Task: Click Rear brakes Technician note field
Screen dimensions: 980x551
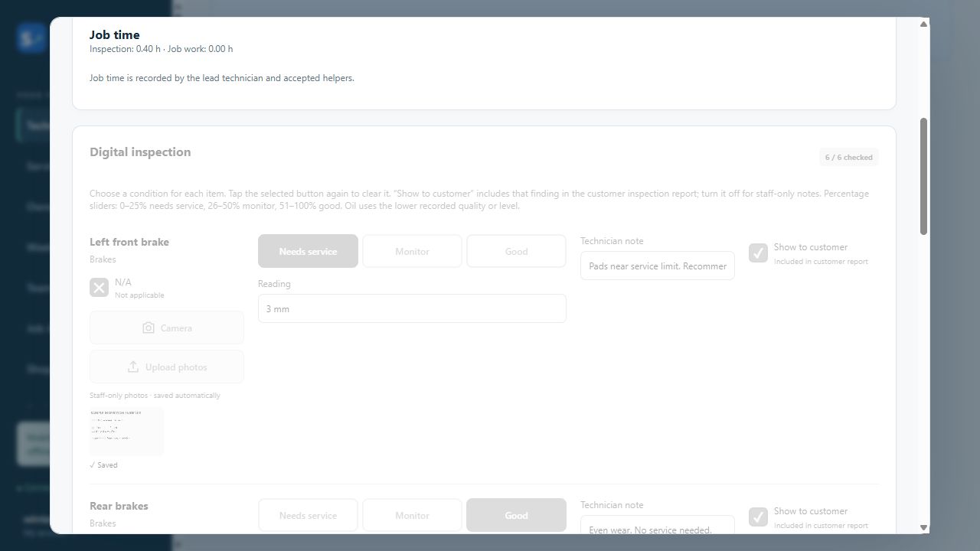Action: [658, 525]
